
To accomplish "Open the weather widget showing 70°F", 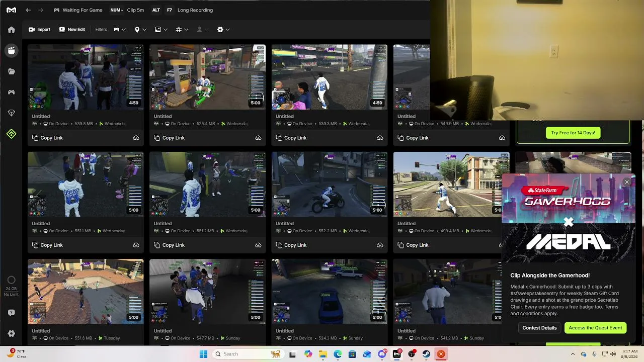I will (17, 353).
